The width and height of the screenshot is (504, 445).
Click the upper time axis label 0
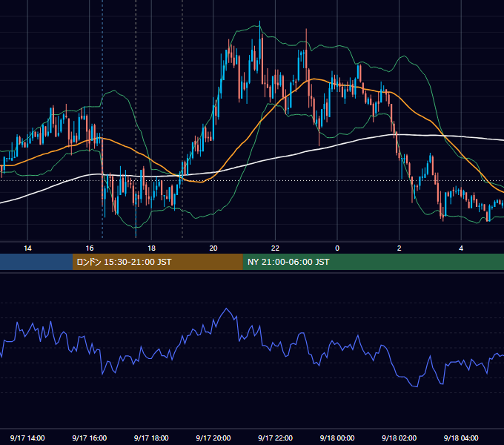pyautogui.click(x=337, y=248)
